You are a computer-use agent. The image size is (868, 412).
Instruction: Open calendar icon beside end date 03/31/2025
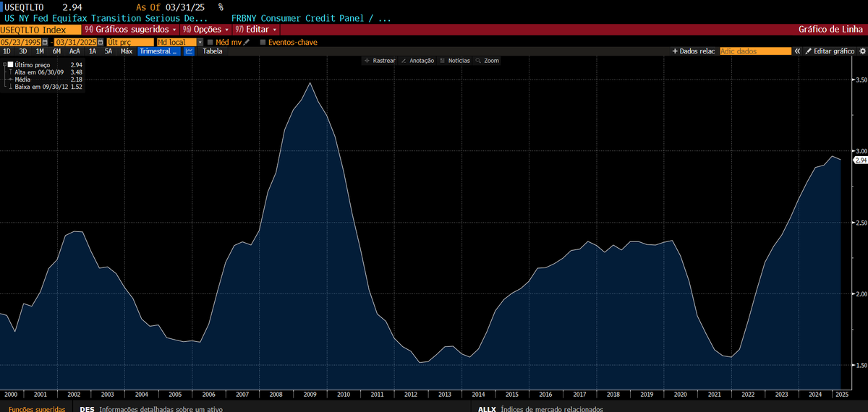pos(99,43)
